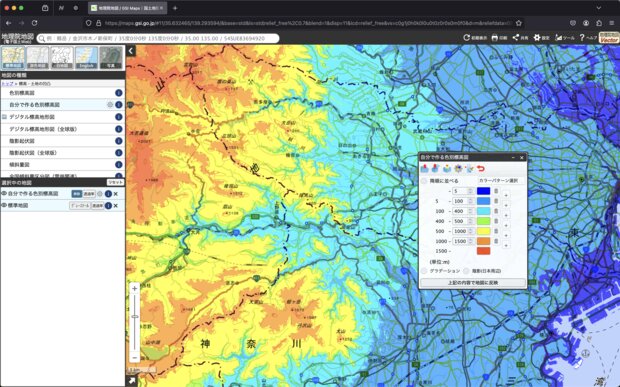Select 陰影起伏図 in the map list
The width and height of the screenshot is (620, 387).
pos(22,141)
